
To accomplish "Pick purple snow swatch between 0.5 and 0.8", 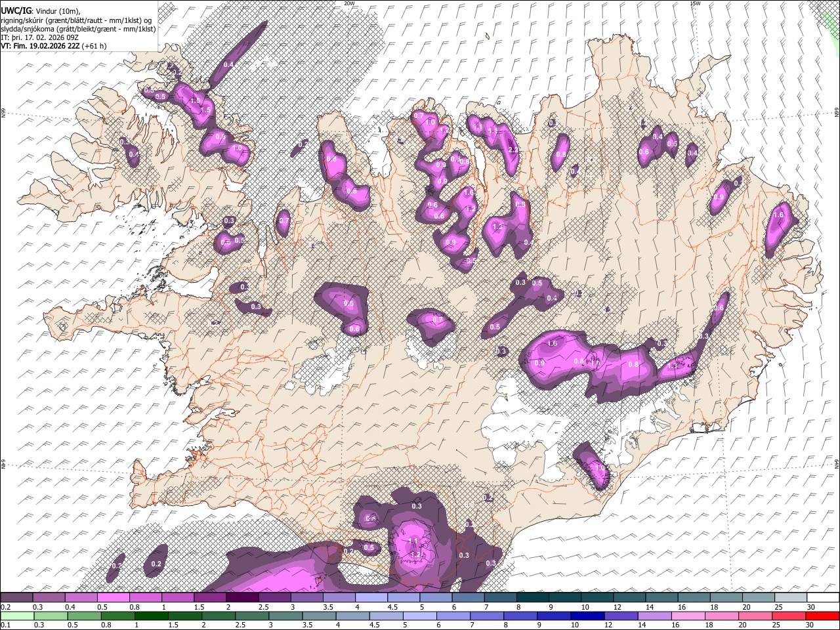I will point(113,597).
